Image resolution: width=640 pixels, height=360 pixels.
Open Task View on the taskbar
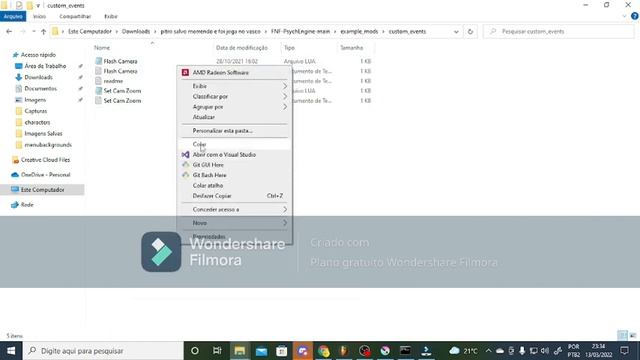(x=217, y=351)
